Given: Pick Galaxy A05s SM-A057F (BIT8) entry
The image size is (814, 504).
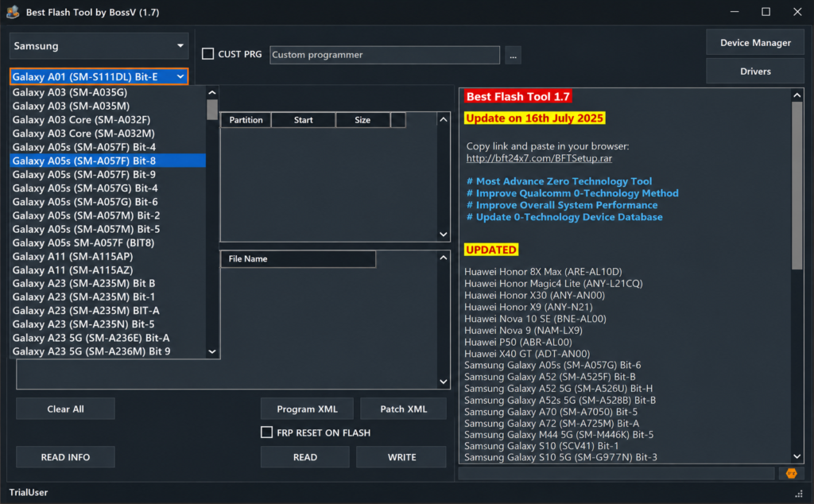Looking at the screenshot, I should click(x=108, y=243).
